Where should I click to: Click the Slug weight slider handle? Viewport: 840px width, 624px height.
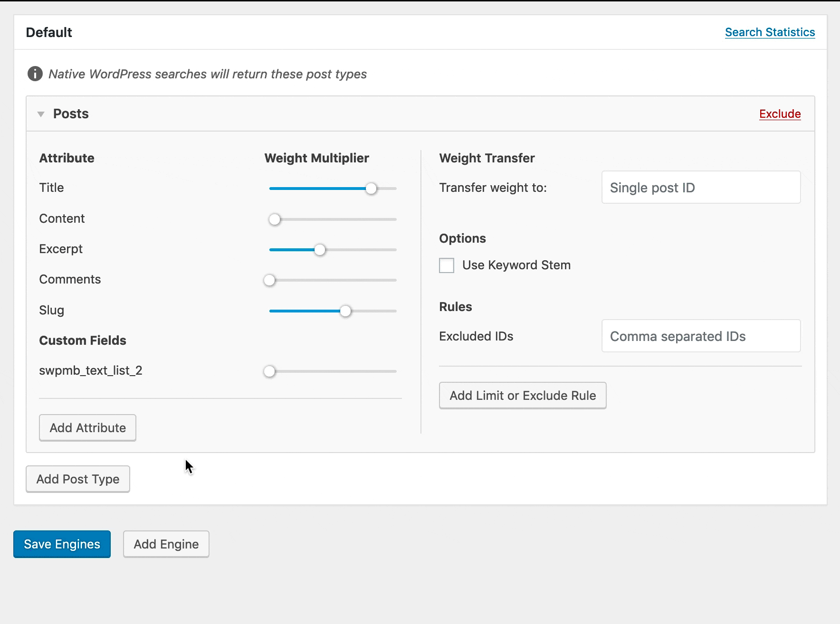click(x=345, y=311)
